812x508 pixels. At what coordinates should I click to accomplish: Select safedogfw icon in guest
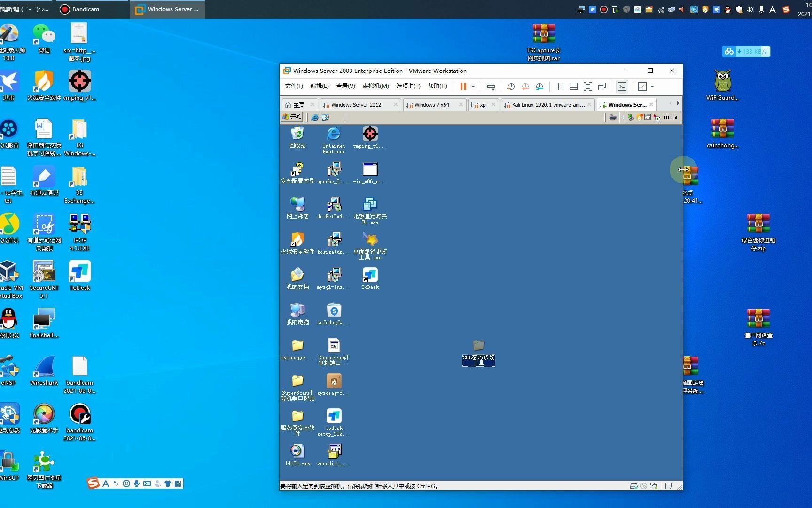(334, 314)
